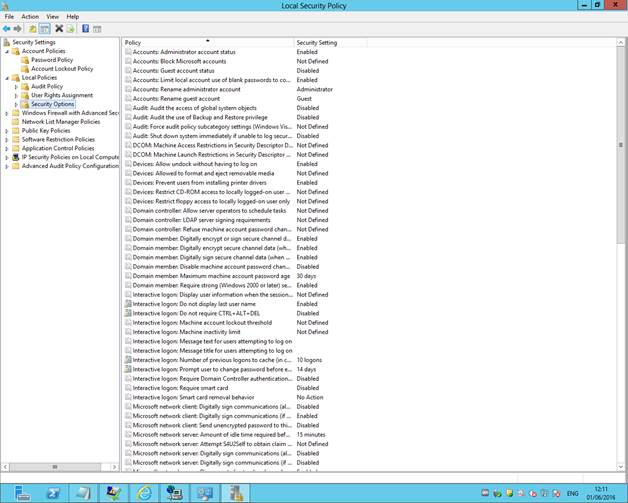
Task: Launch PowerShell from the taskbar
Action: coord(53,493)
